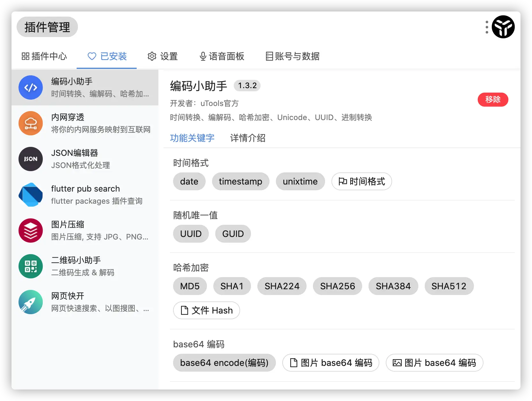532x401 pixels.
Task: Click the image-icon 图片 base64 编码 tag
Action: tap(434, 363)
